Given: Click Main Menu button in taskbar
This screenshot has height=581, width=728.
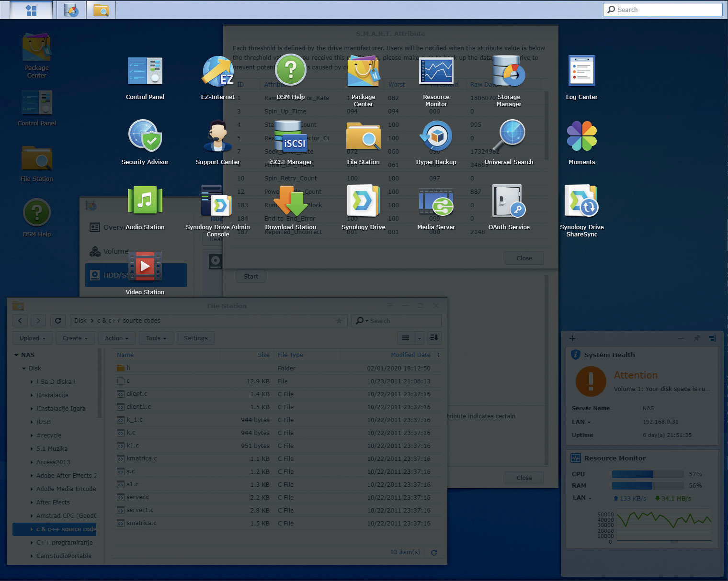Looking at the screenshot, I should [31, 10].
